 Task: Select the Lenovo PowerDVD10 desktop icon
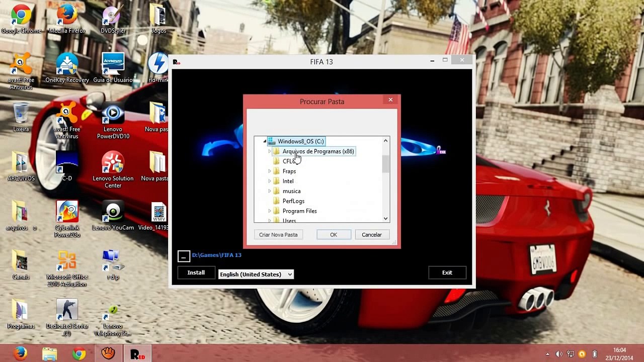click(113, 121)
